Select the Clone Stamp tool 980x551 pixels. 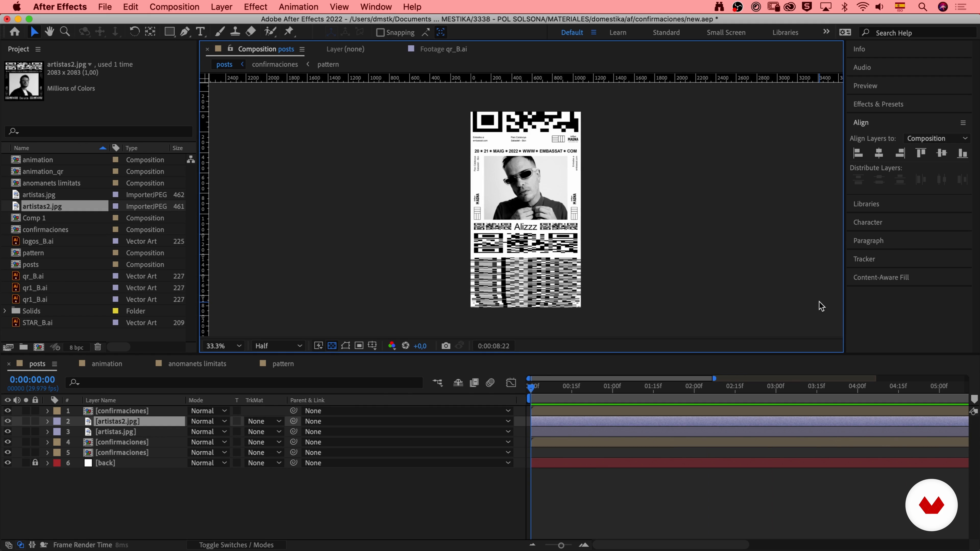(x=235, y=32)
